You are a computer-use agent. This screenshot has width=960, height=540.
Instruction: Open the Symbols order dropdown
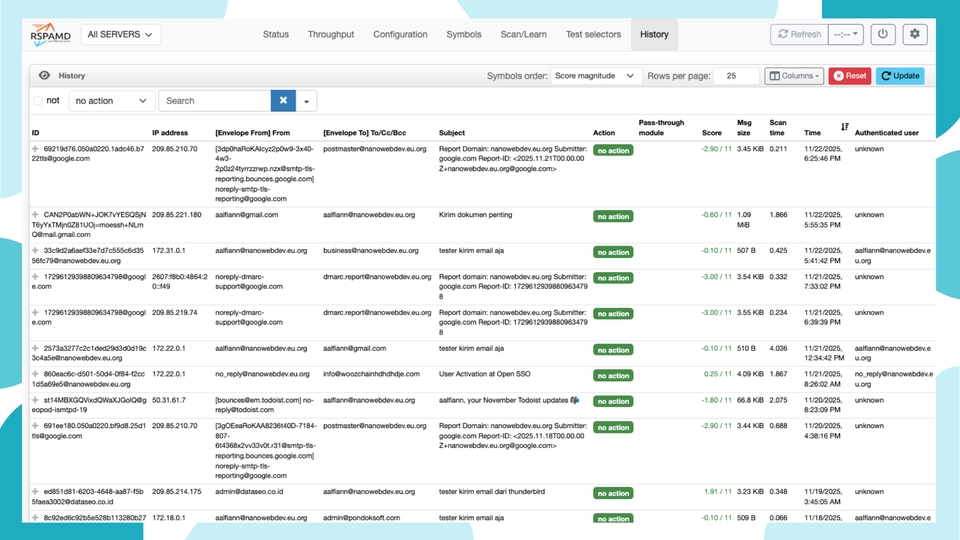pyautogui.click(x=596, y=76)
